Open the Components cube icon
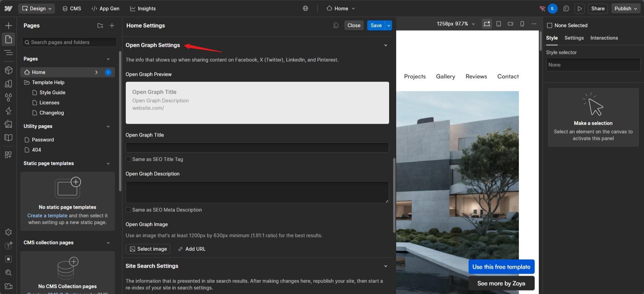Viewport: 644px width, 294px height. (8, 70)
